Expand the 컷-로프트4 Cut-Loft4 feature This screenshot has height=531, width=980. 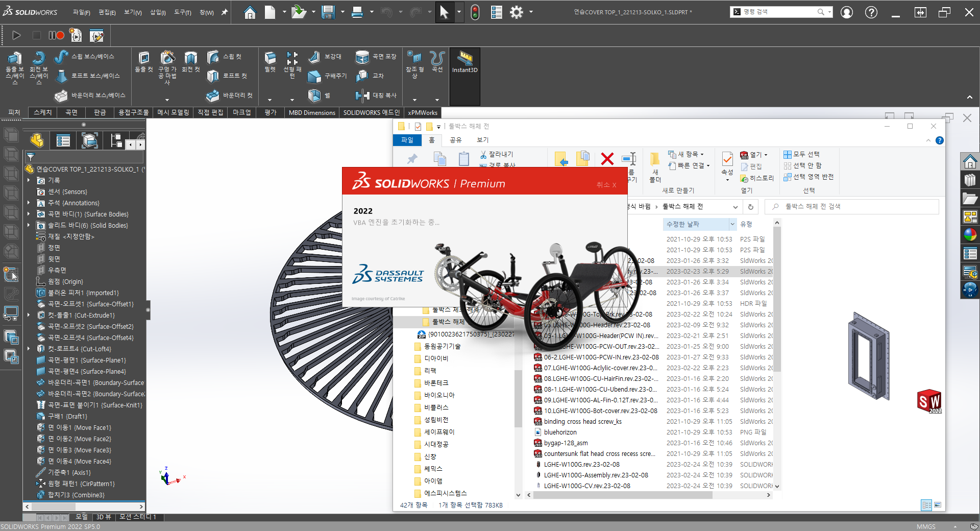click(29, 349)
